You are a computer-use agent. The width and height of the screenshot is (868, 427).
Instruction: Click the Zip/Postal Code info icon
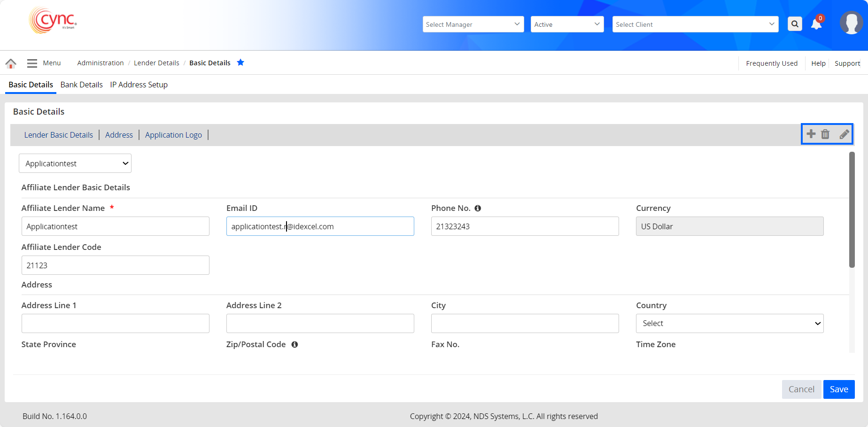tap(294, 344)
